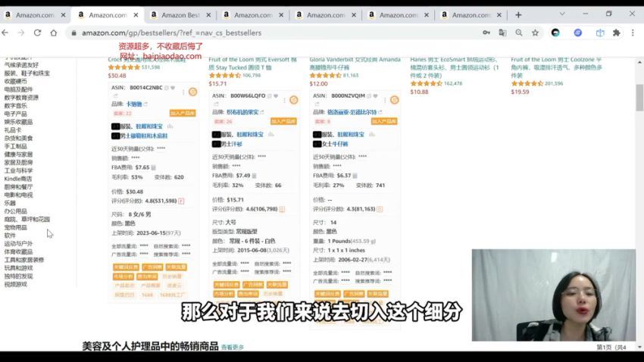Viewport: 644px width, 362px height.
Task: Reload the Amazon bestsellers page
Action: (x=37, y=33)
